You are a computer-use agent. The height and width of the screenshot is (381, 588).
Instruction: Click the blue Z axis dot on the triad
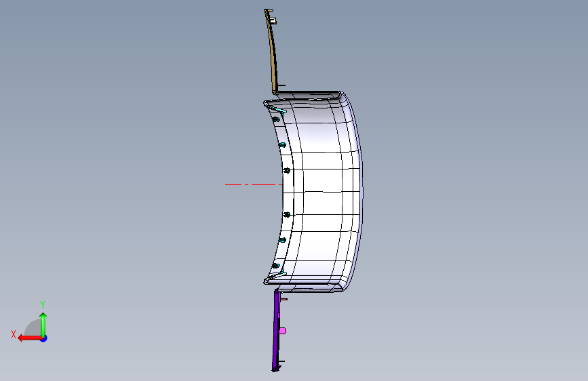point(44,338)
